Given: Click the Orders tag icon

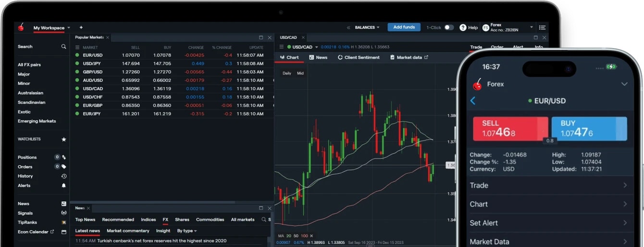Looking at the screenshot, I should click(x=64, y=167).
